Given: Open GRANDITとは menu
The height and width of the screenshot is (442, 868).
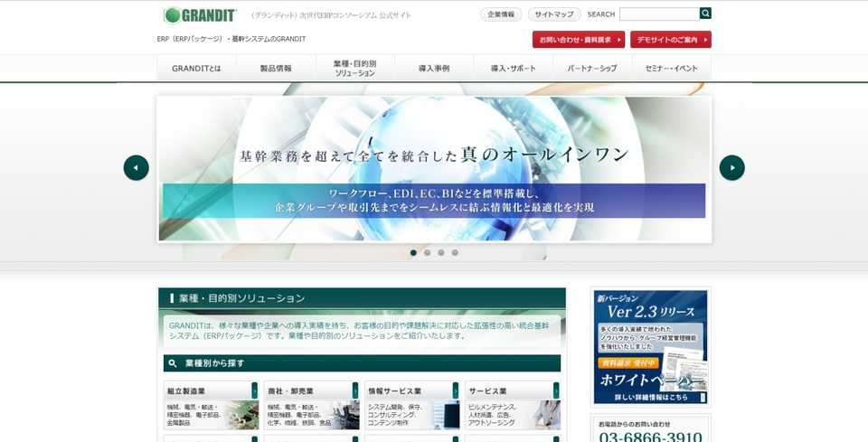Looking at the screenshot, I should pos(196,69).
